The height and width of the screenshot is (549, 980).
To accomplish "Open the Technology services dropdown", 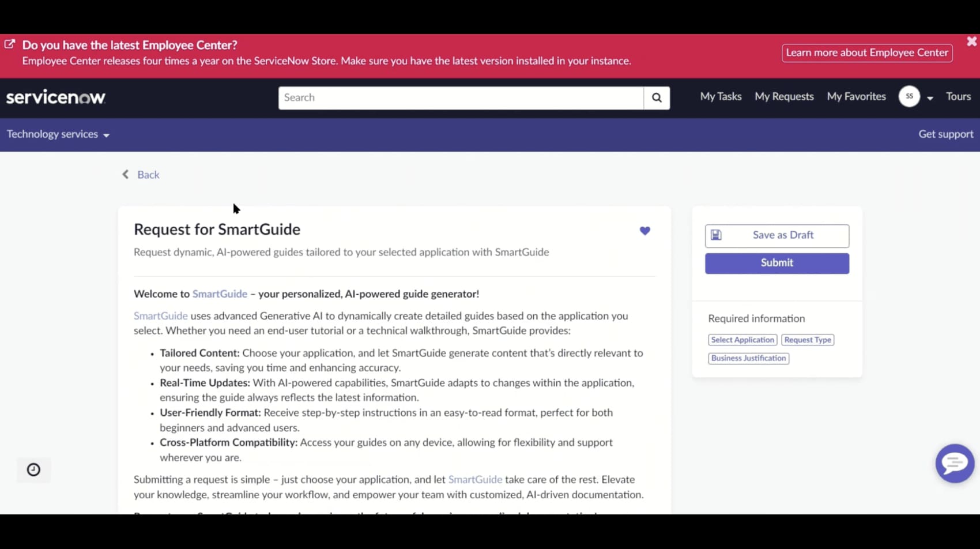I will point(58,134).
